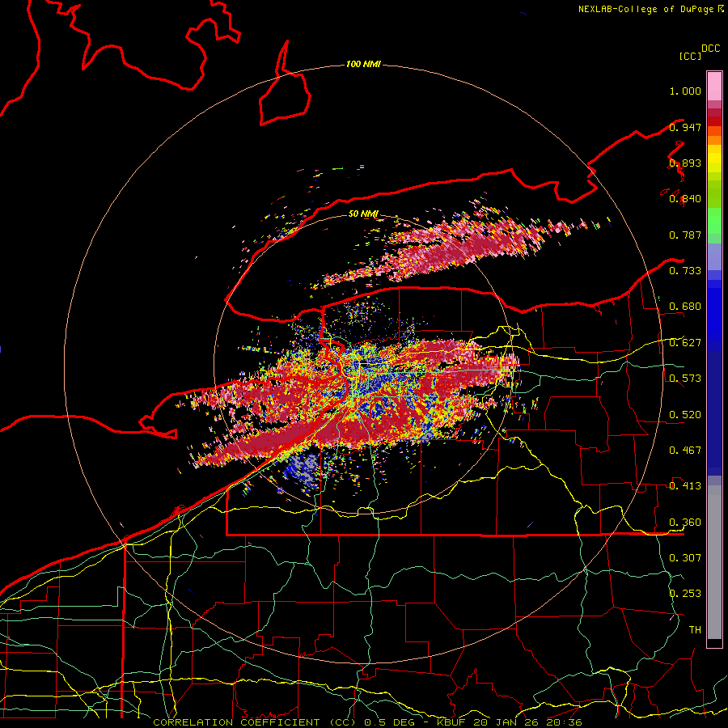Click the 0.733 value on the color scale
728x728 pixels.
[x=685, y=271]
